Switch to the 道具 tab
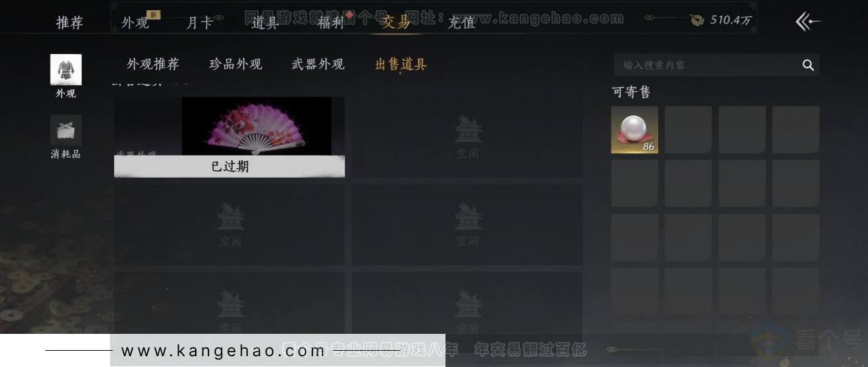This screenshot has width=868, height=367. point(265,22)
